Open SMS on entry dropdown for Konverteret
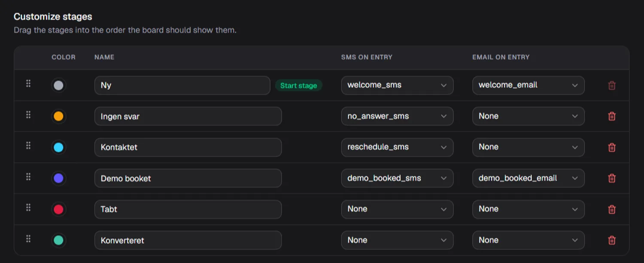Image resolution: width=644 pixels, height=263 pixels. coord(397,240)
